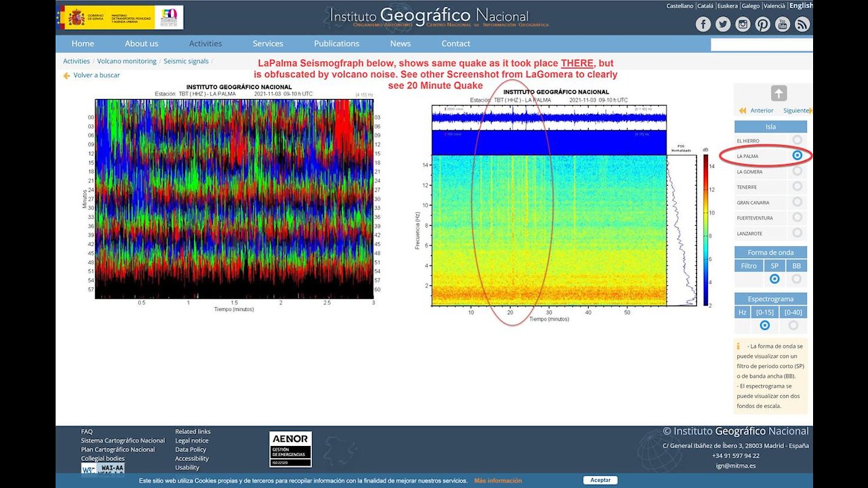Open the IGN Twitter icon
Image resolution: width=868 pixels, height=488 pixels.
point(723,24)
